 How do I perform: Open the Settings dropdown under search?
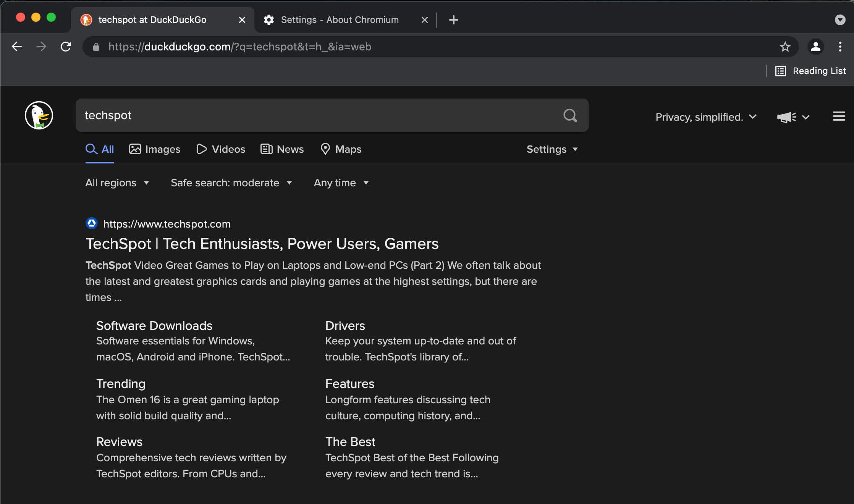552,149
